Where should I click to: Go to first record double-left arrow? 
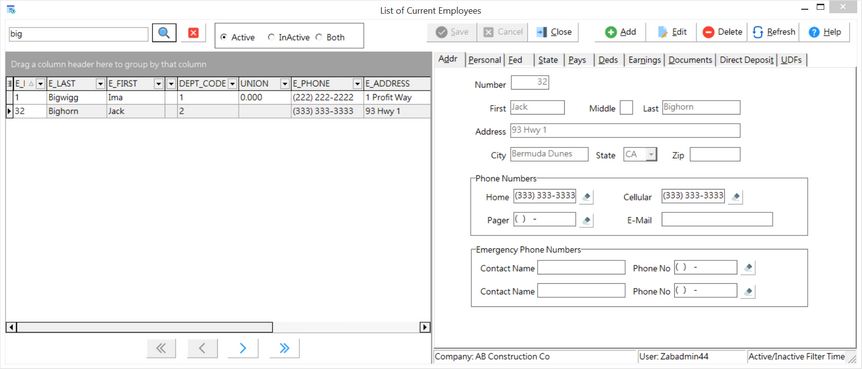point(162,348)
